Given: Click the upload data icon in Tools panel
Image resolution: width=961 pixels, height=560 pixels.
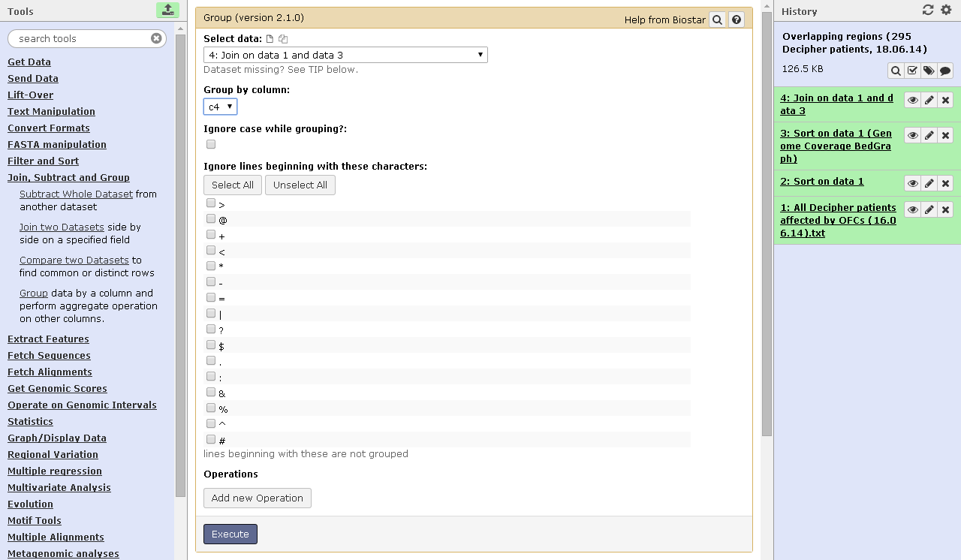Looking at the screenshot, I should tap(167, 10).
